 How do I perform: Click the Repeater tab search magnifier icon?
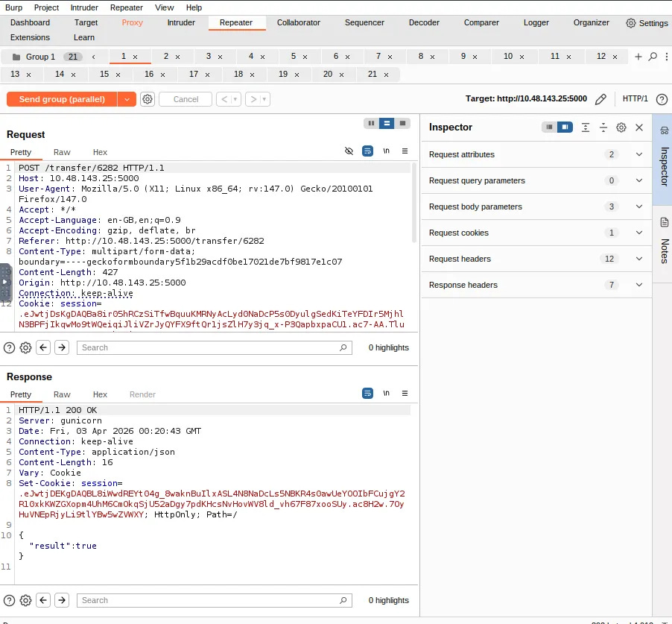[x=653, y=57]
